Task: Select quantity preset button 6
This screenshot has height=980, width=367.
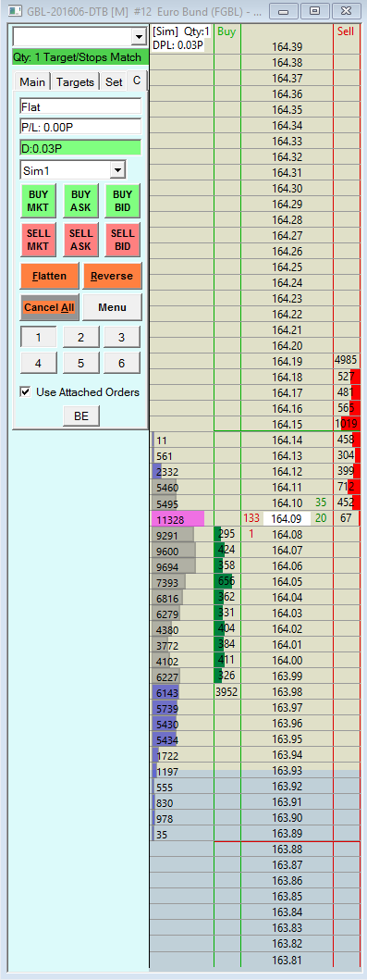Action: [x=122, y=363]
